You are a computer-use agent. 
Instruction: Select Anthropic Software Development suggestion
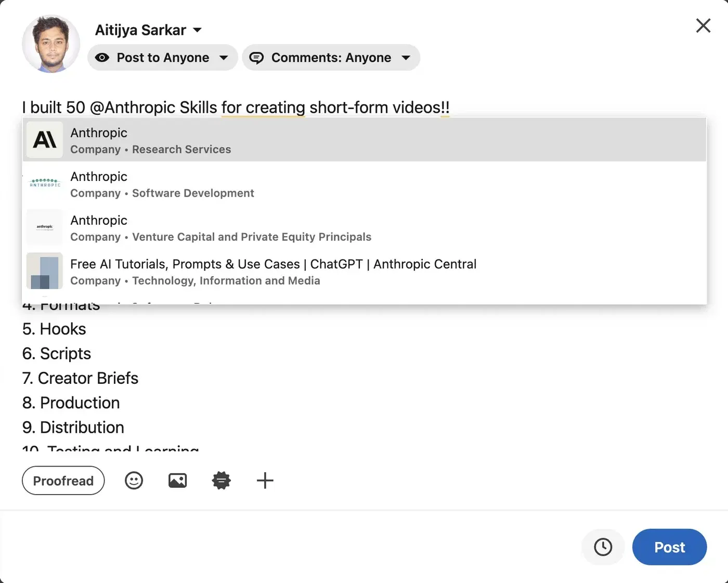pos(364,184)
